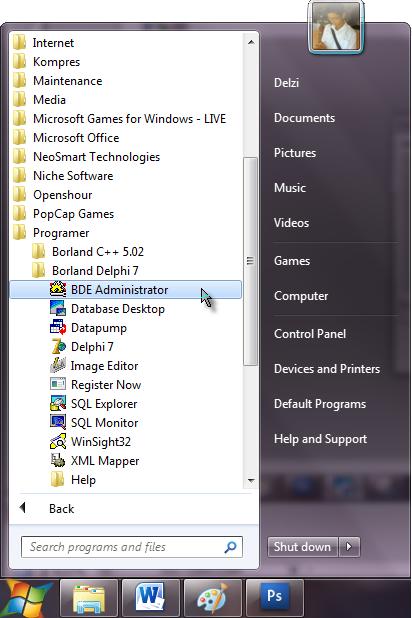Open Control Panel
This screenshot has height=618, width=412.
point(310,334)
